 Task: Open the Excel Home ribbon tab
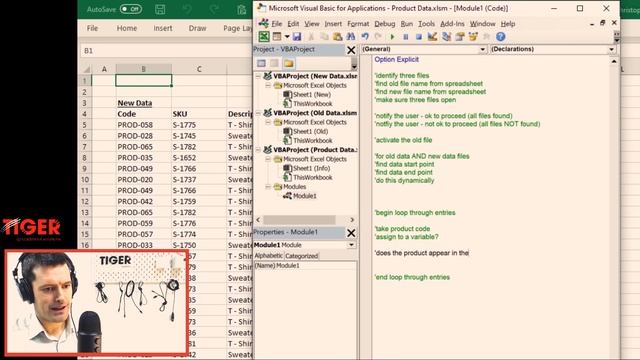click(127, 28)
